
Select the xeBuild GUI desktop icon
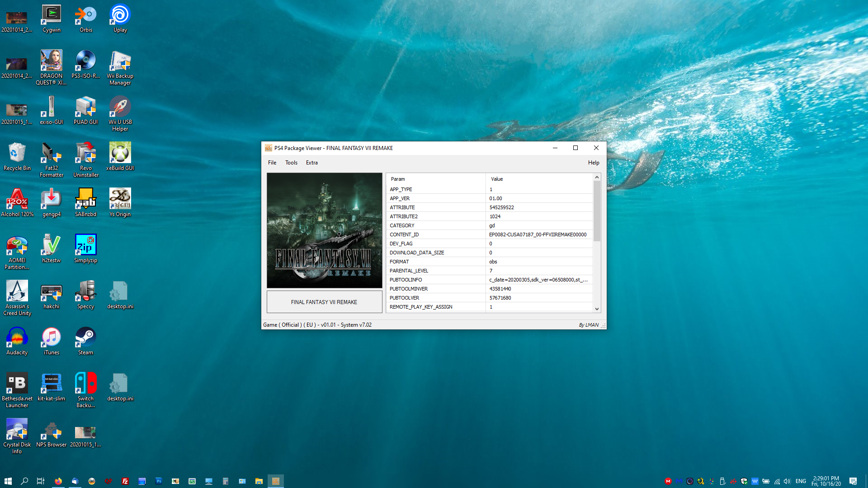point(120,157)
